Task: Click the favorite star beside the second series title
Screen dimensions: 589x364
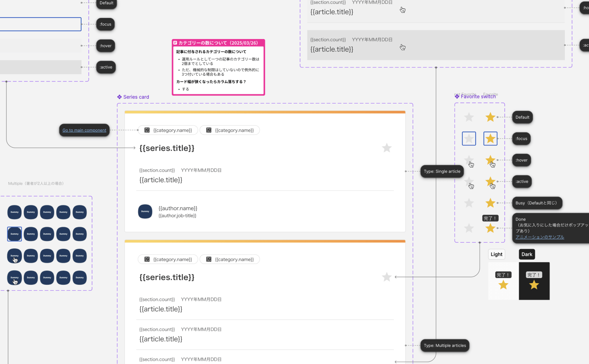Action: [387, 277]
